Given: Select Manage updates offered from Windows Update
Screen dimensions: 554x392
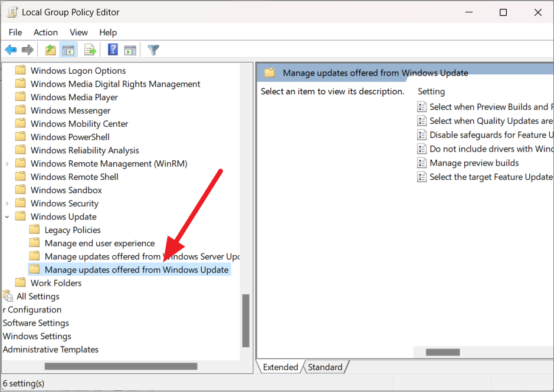Looking at the screenshot, I should pyautogui.click(x=136, y=269).
